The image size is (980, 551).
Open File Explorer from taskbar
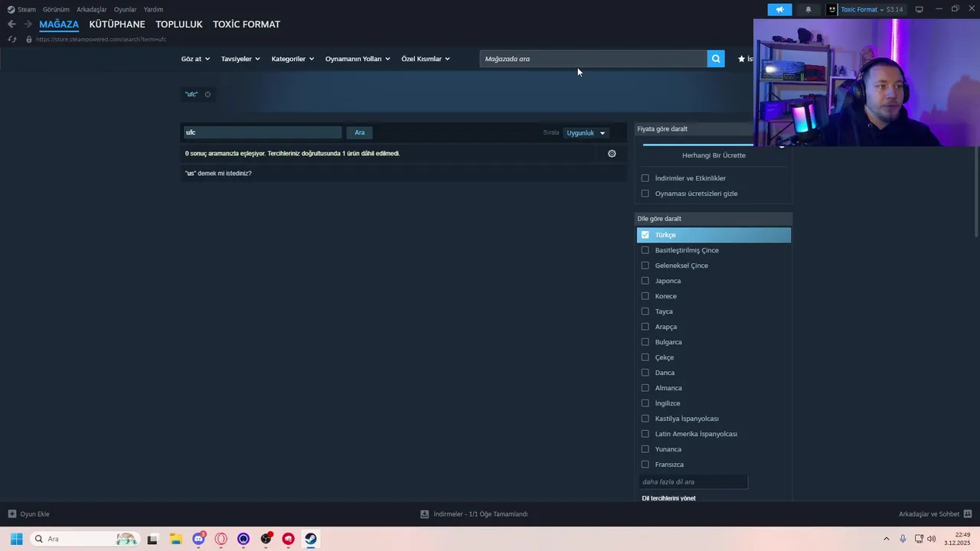[x=175, y=539]
